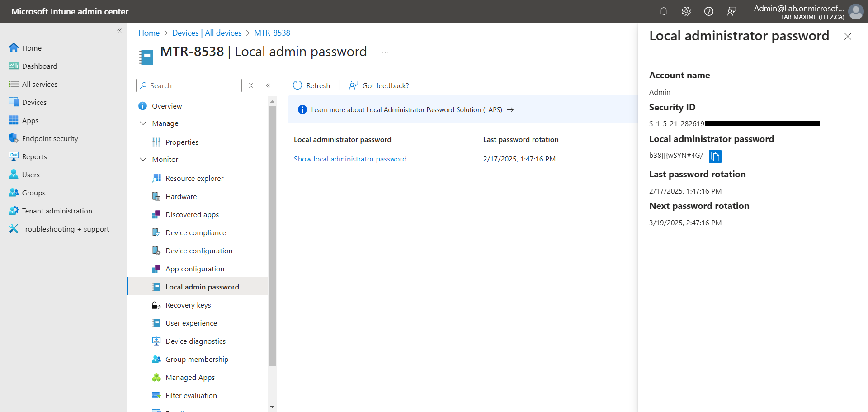Image resolution: width=868 pixels, height=412 pixels.
Task: Open the LAPS Learn more link
Action: [x=412, y=110]
